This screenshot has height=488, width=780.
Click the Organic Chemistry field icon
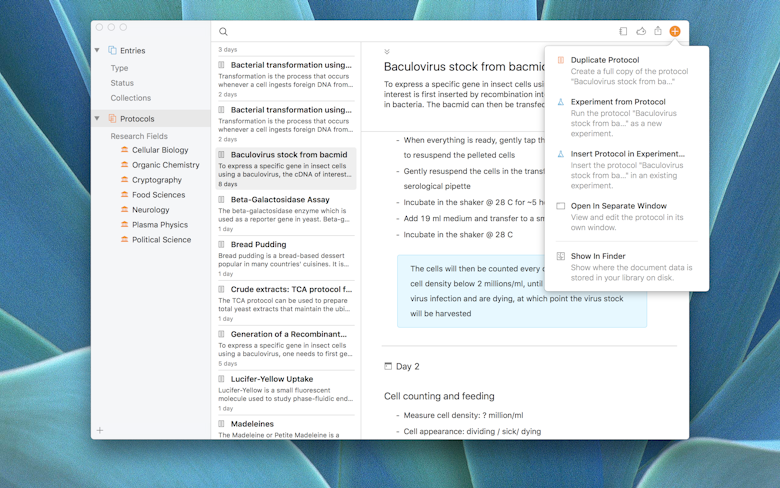(x=124, y=164)
